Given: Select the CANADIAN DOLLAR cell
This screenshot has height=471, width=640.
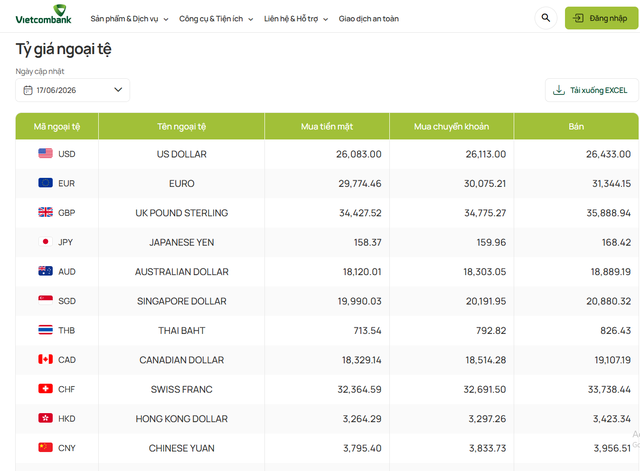Looking at the screenshot, I should click(182, 360).
